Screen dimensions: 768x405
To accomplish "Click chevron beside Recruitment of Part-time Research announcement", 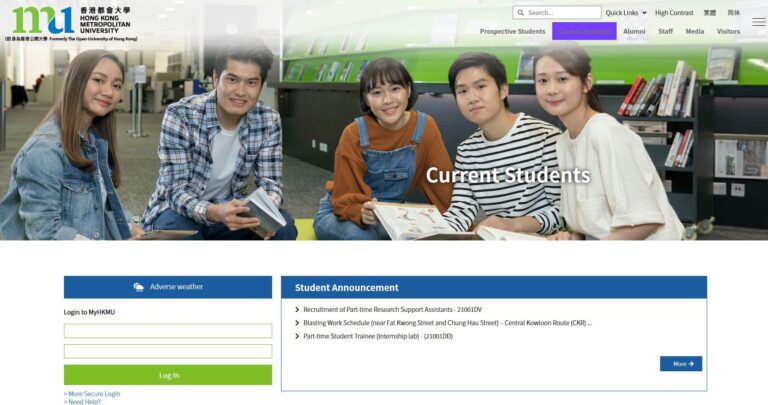I will pyautogui.click(x=297, y=310).
